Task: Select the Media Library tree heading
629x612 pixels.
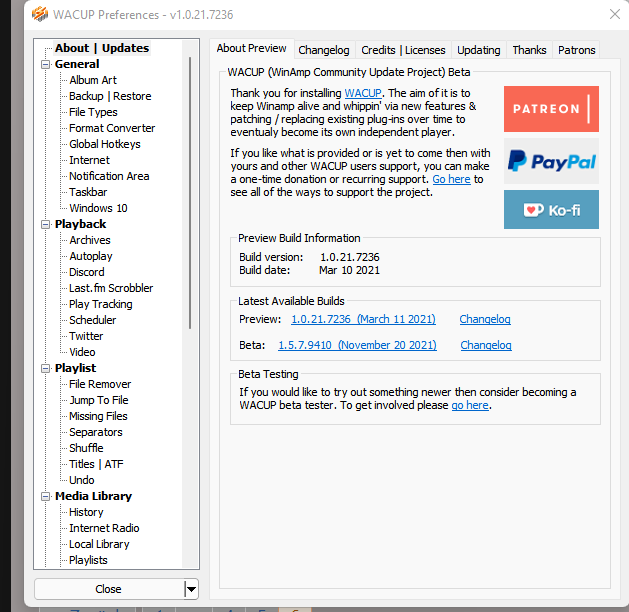Action: pos(93,496)
